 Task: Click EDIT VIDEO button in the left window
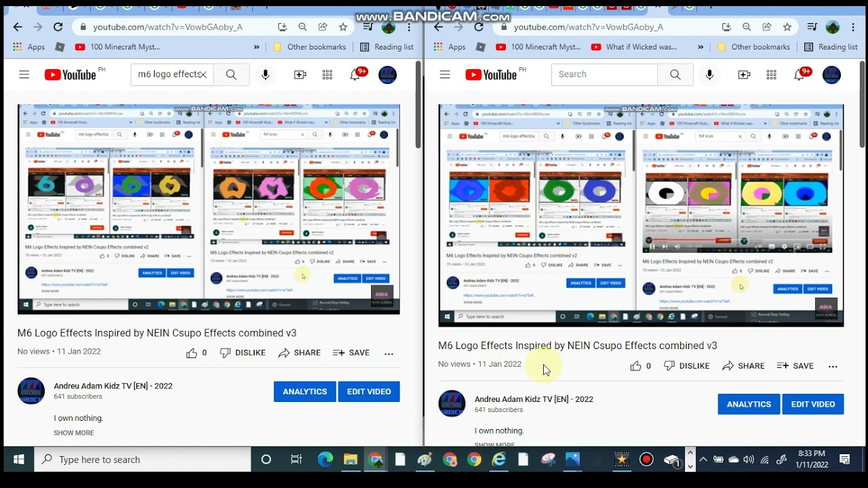coord(369,392)
